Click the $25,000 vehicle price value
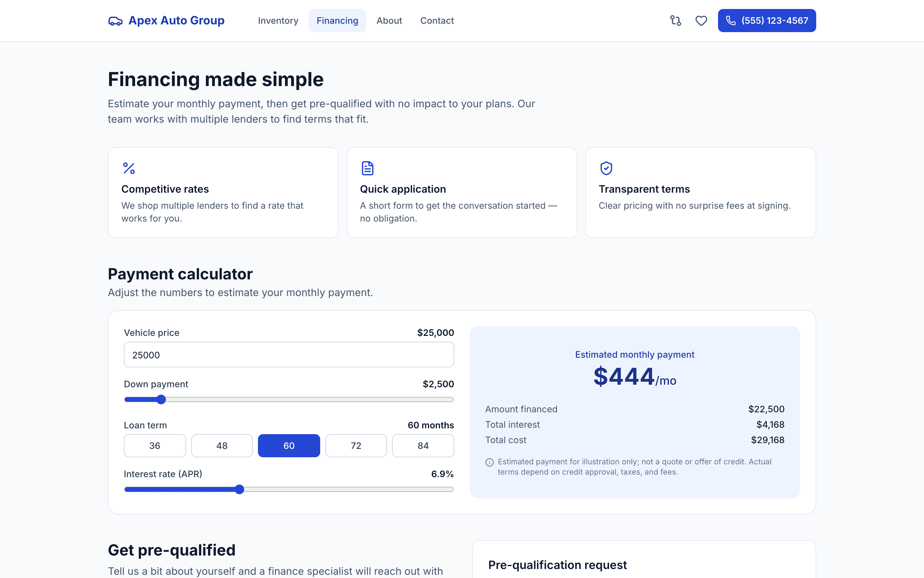Image resolution: width=924 pixels, height=578 pixels. [x=435, y=333]
